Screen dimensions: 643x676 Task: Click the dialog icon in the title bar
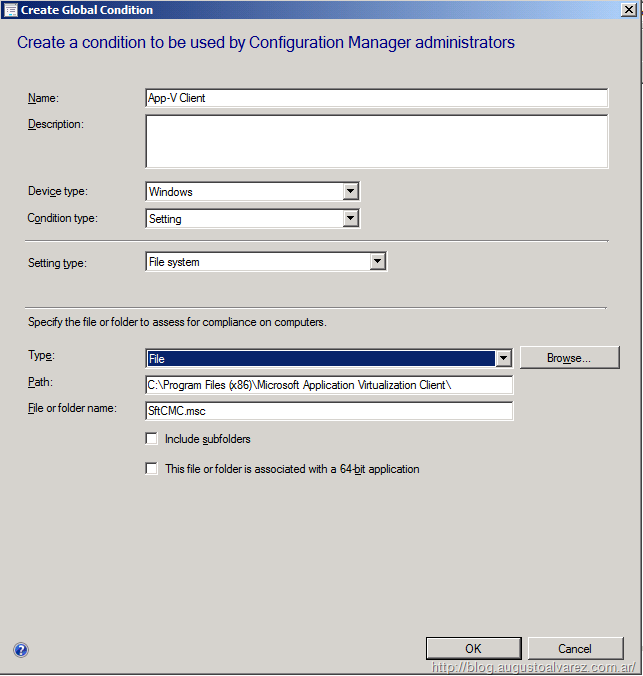[10, 10]
